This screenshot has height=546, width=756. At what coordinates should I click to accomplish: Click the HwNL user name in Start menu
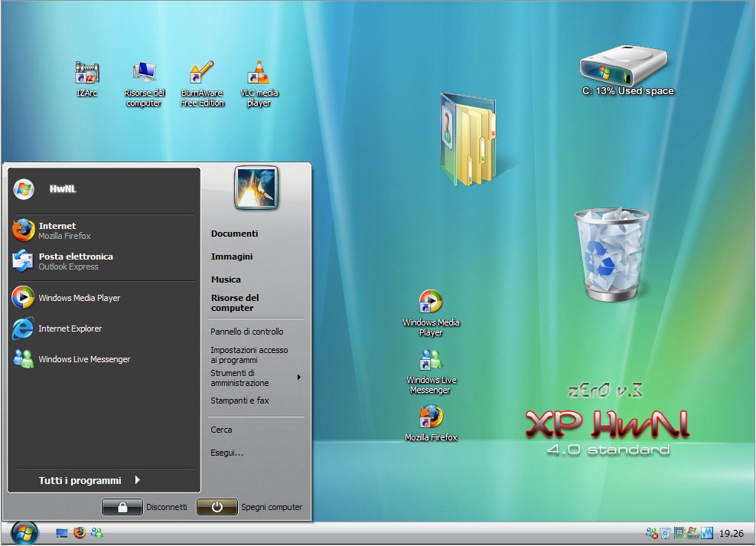pyautogui.click(x=63, y=189)
